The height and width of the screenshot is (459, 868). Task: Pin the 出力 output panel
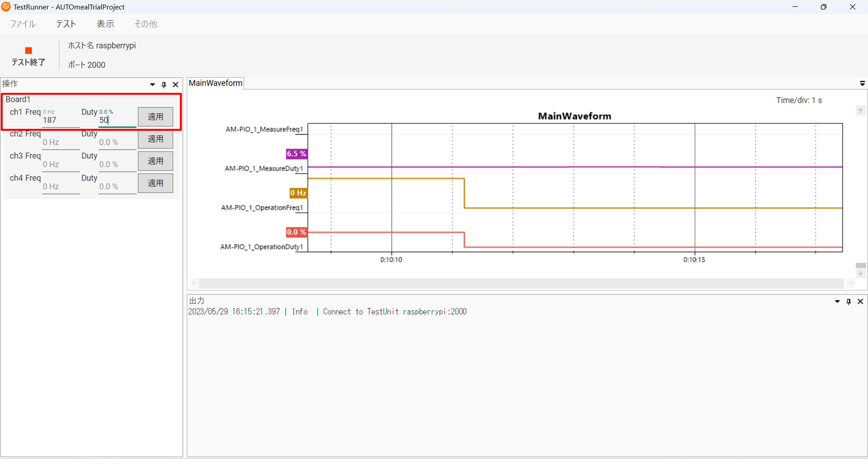pyautogui.click(x=848, y=302)
